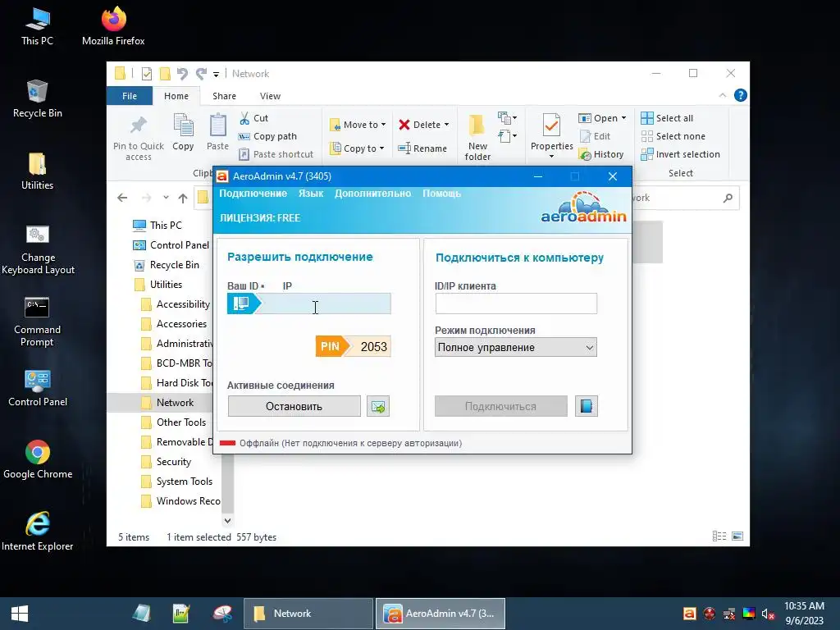Click the computer icon in the Ваш ID field
Screen dimensions: 840x630
(241, 304)
